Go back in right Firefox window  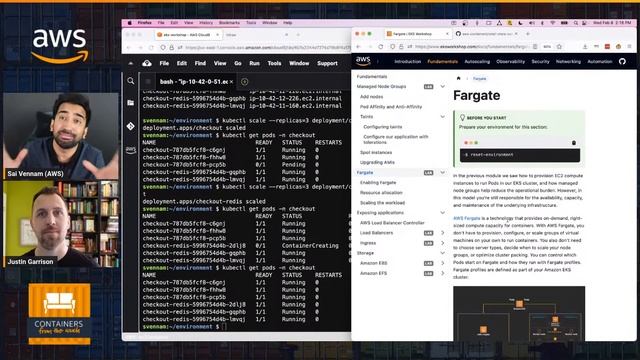tap(359, 47)
